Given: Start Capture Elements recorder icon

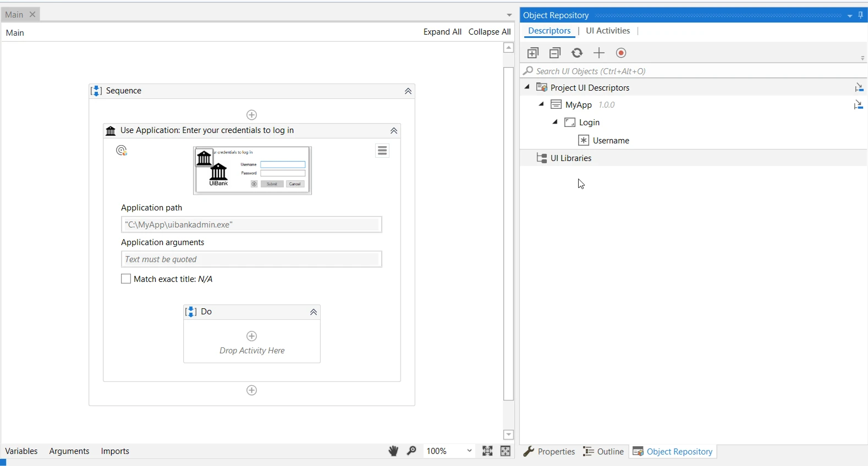Looking at the screenshot, I should 621,53.
